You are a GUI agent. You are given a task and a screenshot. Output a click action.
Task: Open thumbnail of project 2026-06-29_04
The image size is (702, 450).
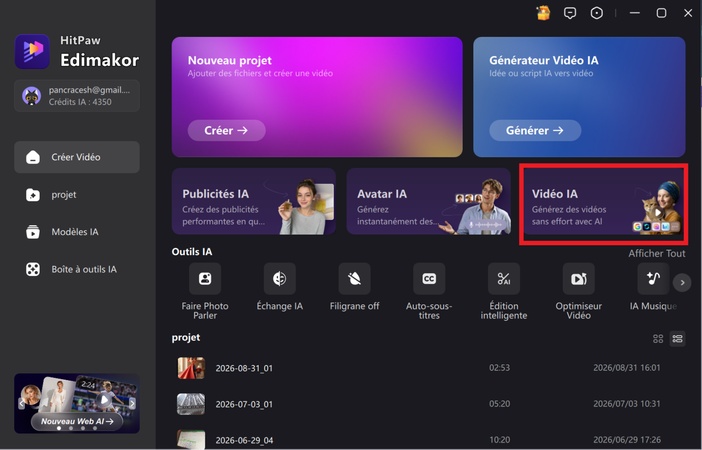tap(191, 440)
